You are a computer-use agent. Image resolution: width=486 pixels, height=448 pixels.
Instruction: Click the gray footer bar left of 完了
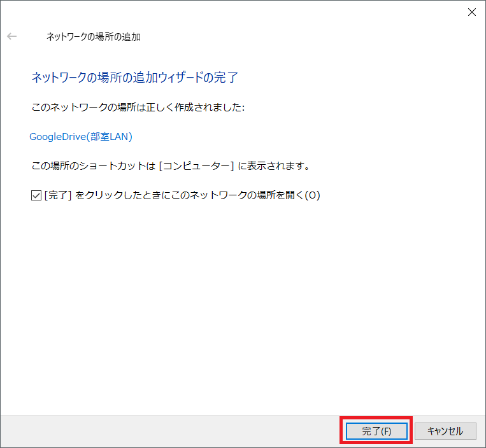coord(166,431)
